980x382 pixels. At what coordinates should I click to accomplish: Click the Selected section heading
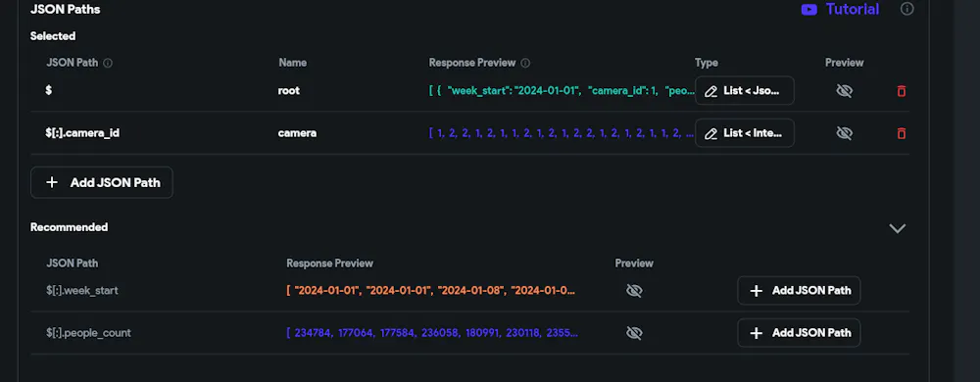tap(53, 36)
